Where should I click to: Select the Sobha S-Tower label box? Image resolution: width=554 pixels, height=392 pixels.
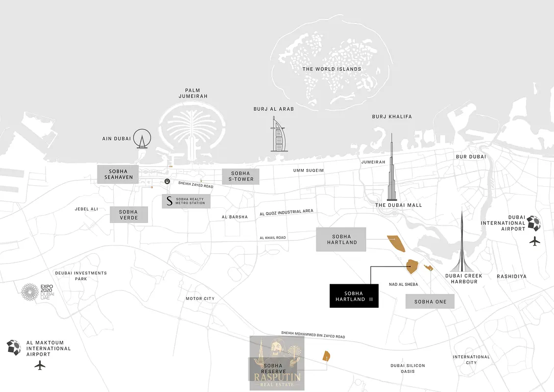[x=241, y=176]
